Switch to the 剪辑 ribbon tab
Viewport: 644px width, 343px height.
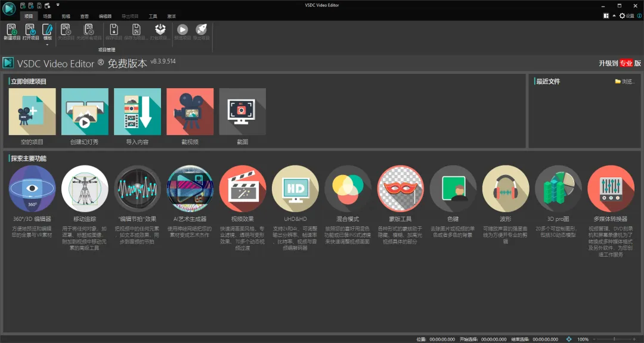coord(66,17)
